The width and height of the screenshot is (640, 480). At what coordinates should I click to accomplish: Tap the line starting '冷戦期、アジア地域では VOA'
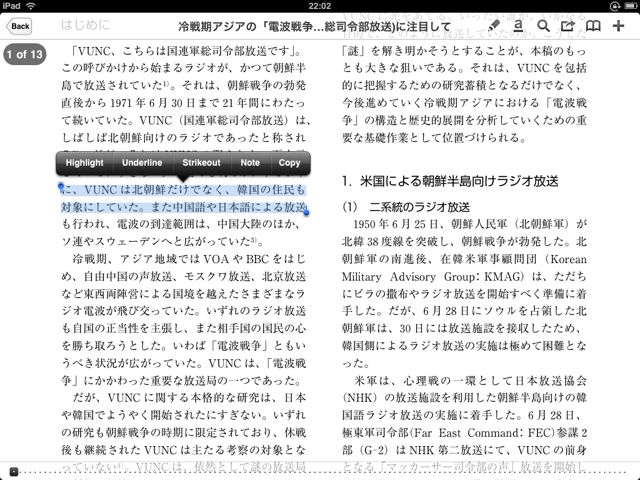pyautogui.click(x=189, y=259)
